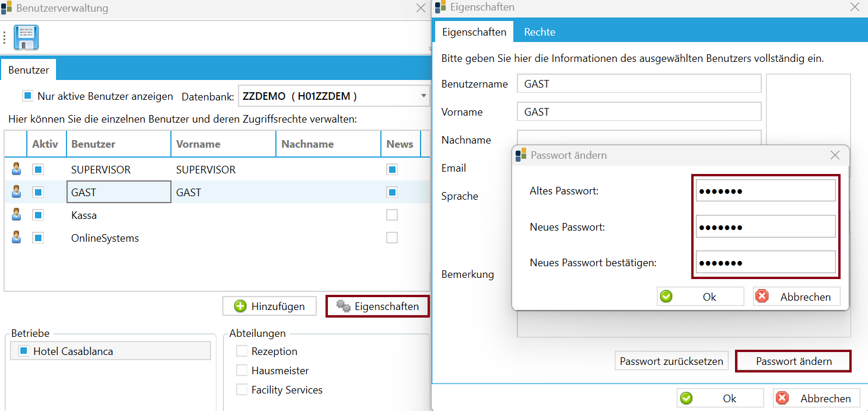Check the News box for Kassa
868x411 pixels.
pyautogui.click(x=392, y=215)
